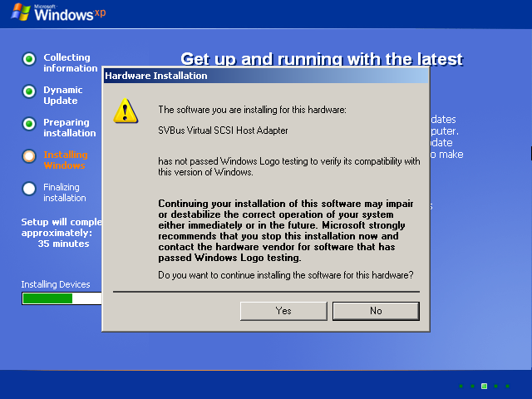Click the highlighted green progress dot at bottom right

coord(484,386)
